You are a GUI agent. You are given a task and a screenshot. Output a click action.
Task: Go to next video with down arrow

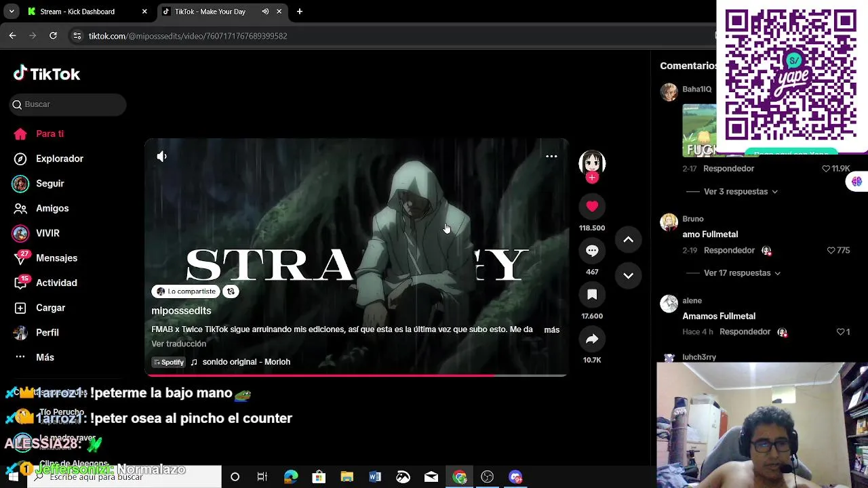[628, 276]
